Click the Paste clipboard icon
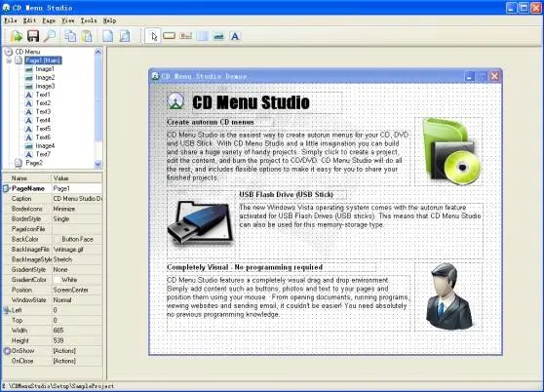Image resolution: width=544 pixels, height=392 pixels. (x=87, y=36)
